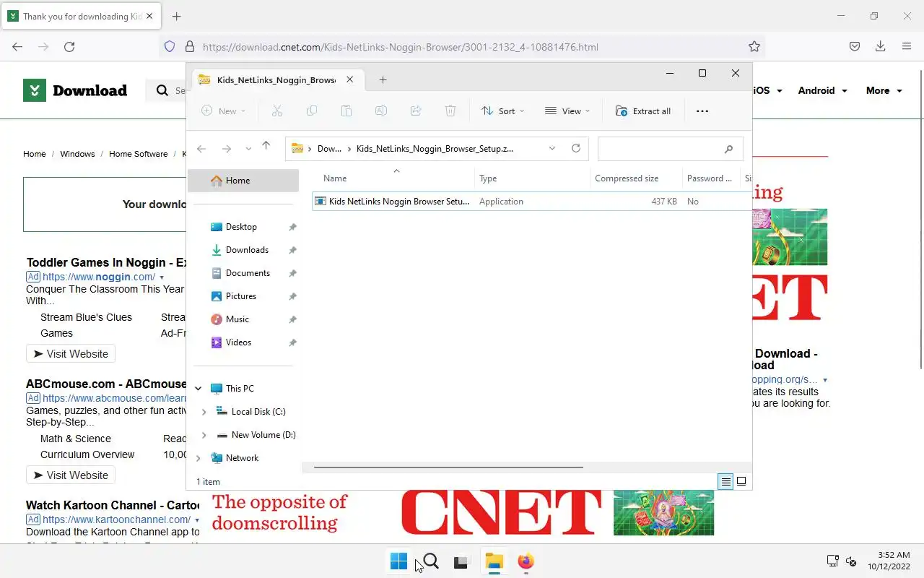
Task: Switch to Explorer large icons view
Action: [x=741, y=481]
